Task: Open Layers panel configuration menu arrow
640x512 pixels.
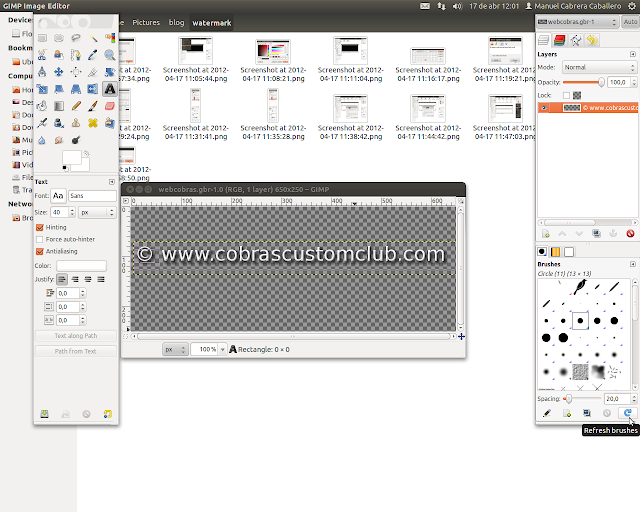Action: [633, 54]
